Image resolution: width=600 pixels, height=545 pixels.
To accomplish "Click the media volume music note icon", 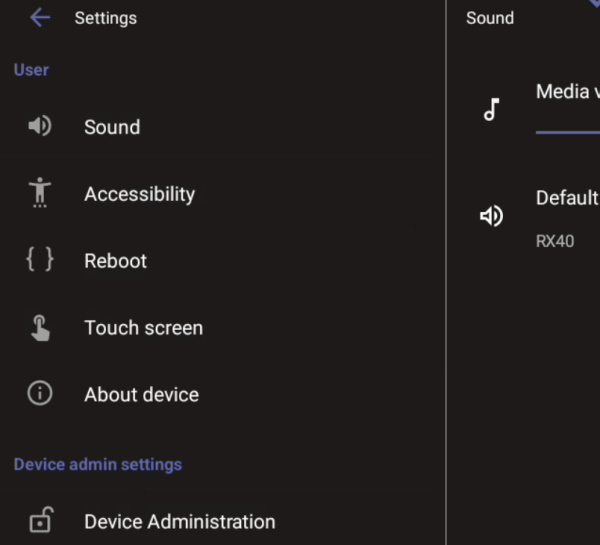I will click(491, 109).
